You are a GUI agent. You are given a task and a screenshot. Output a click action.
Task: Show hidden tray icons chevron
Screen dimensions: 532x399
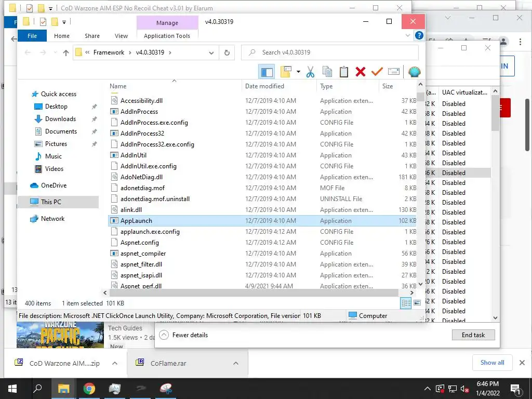428,389
